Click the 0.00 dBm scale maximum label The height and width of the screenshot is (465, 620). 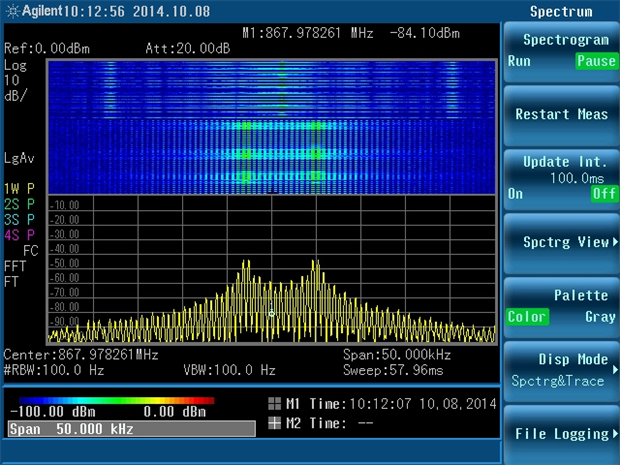point(174,412)
